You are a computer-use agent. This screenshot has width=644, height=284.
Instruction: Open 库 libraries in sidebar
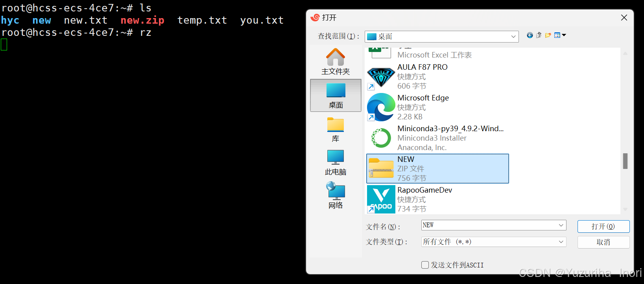click(336, 130)
